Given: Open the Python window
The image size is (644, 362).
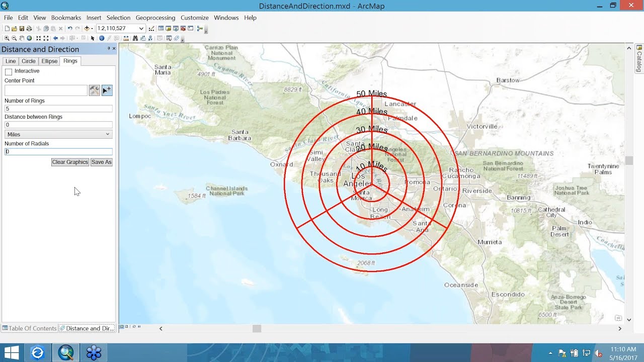Looking at the screenshot, I should 191,29.
